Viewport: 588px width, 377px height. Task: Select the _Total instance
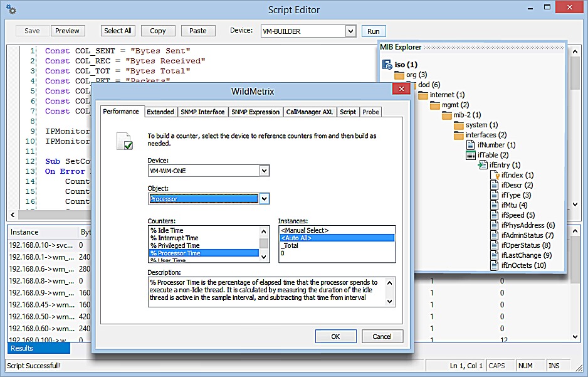337,245
